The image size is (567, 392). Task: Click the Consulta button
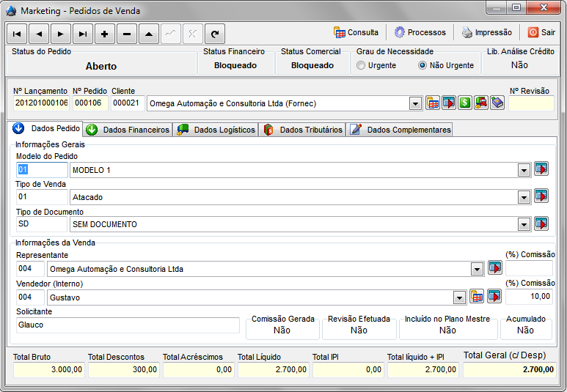coord(356,33)
